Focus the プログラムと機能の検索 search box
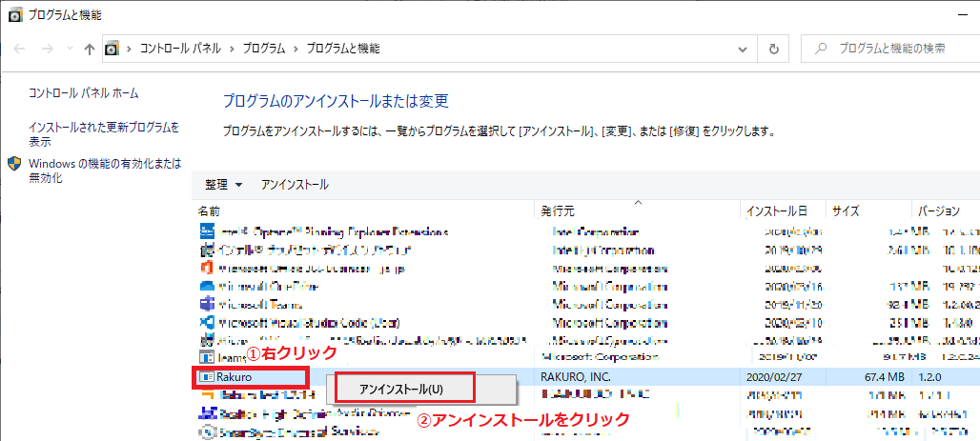980x441 pixels. coord(890,49)
